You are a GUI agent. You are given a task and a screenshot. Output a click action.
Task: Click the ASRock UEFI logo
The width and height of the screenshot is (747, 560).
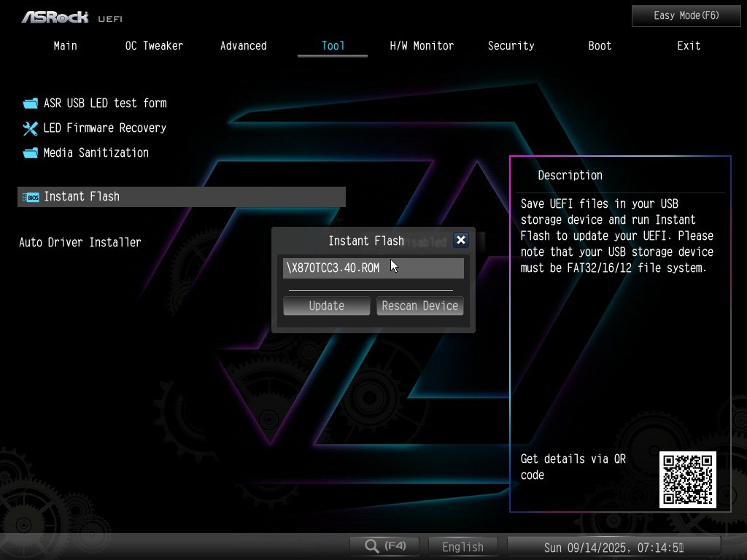(71, 17)
